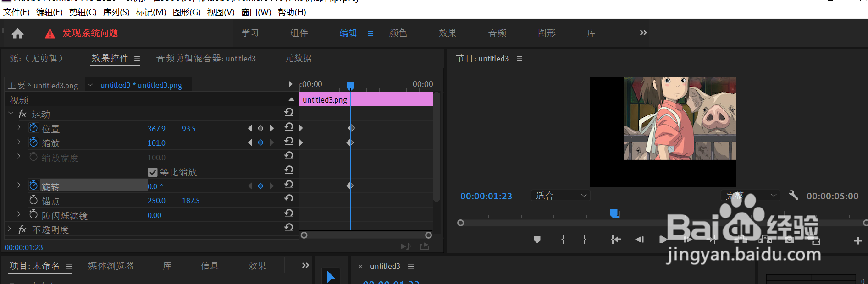Open the 文件(F) menu
868x284 pixels.
(17, 12)
